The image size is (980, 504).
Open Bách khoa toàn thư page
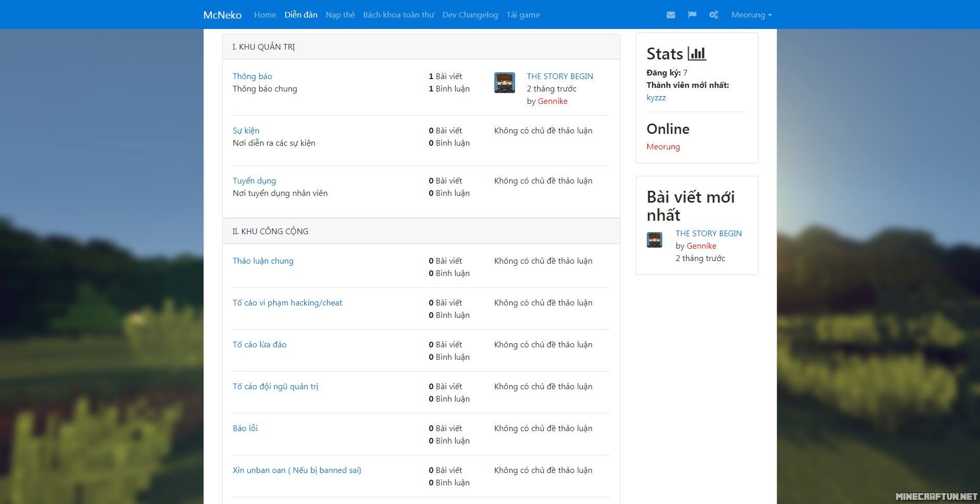[398, 15]
